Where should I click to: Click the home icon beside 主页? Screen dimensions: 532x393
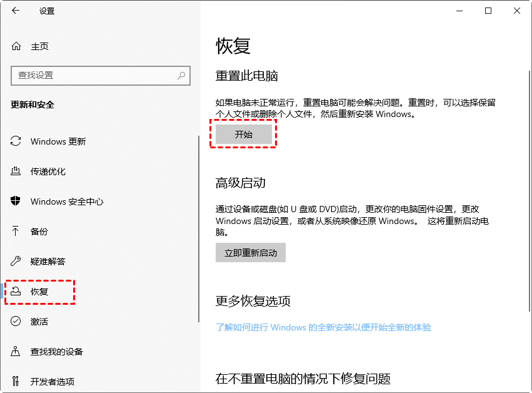point(16,46)
